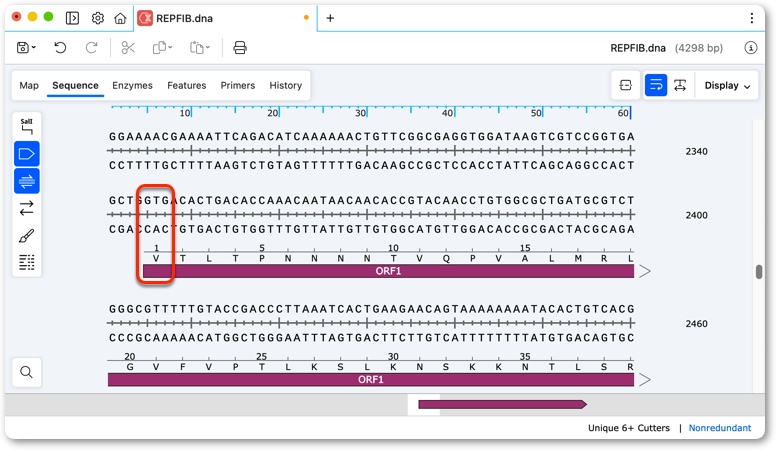776x450 pixels.
Task: Switch to the Sequence tab
Action: click(75, 85)
